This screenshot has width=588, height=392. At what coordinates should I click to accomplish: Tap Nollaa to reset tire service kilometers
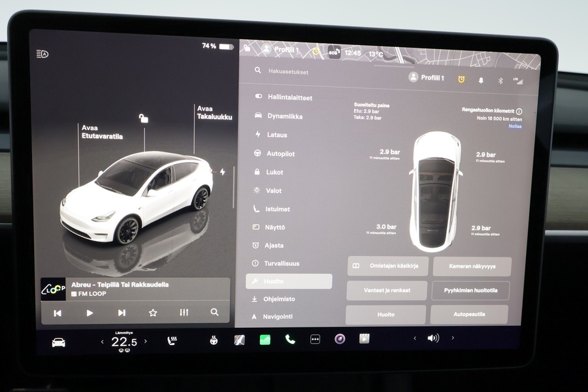point(515,125)
